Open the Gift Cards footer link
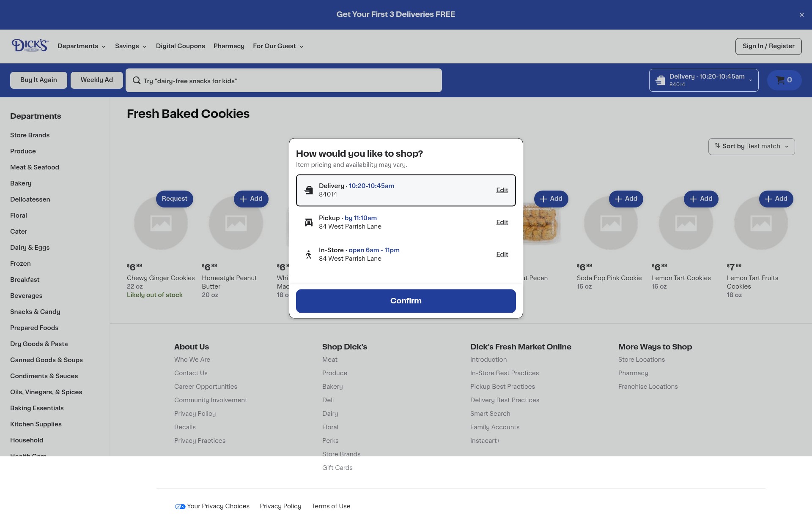Image resolution: width=812 pixels, height=521 pixels. [x=337, y=468]
